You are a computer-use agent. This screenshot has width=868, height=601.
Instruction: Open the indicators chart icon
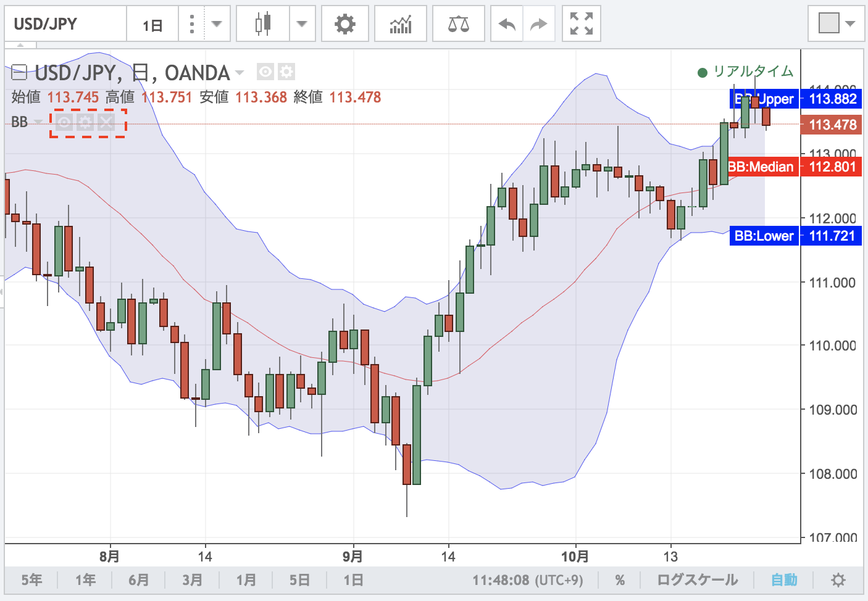tap(401, 24)
